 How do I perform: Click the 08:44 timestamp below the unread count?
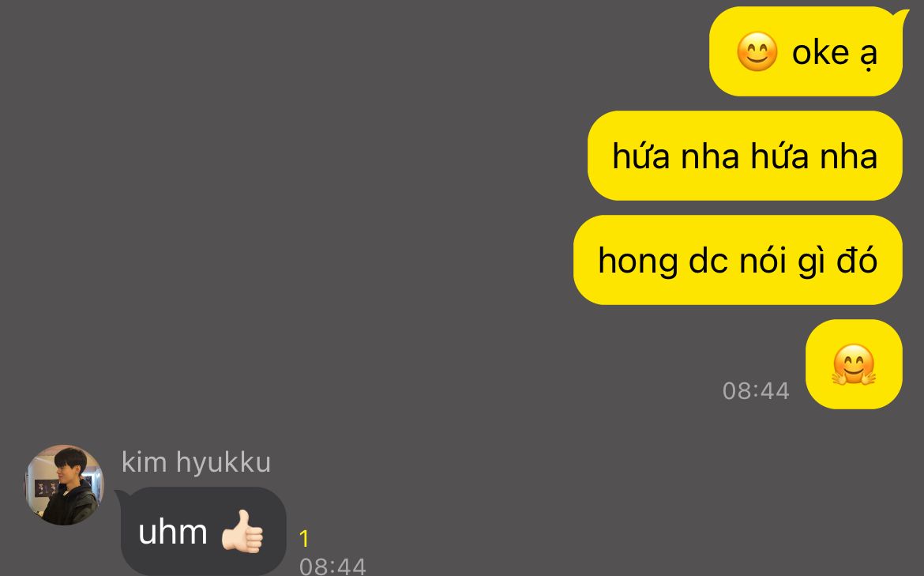333,567
